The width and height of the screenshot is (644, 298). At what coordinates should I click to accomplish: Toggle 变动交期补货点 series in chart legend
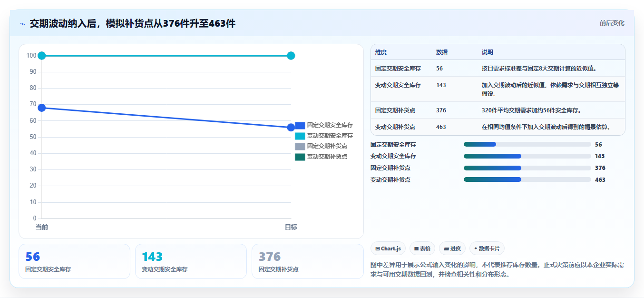coord(321,157)
